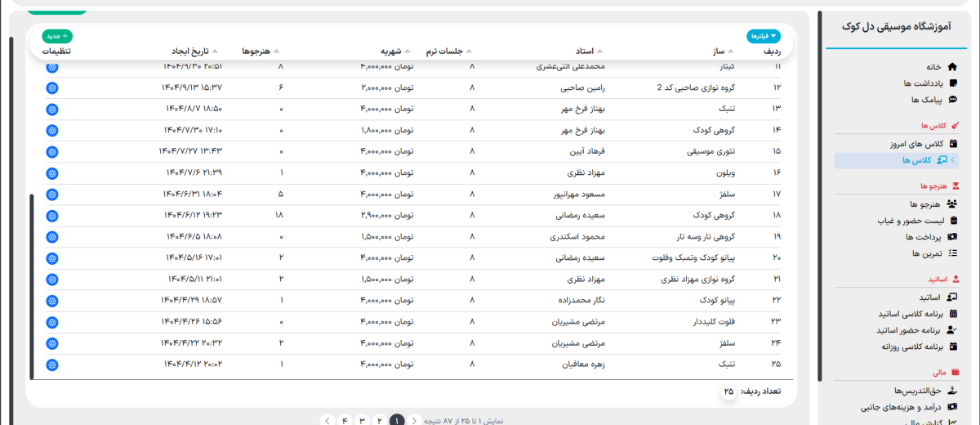This screenshot has height=425, width=980.
Task: Open the فیلترها filters dropdown
Action: (x=764, y=36)
